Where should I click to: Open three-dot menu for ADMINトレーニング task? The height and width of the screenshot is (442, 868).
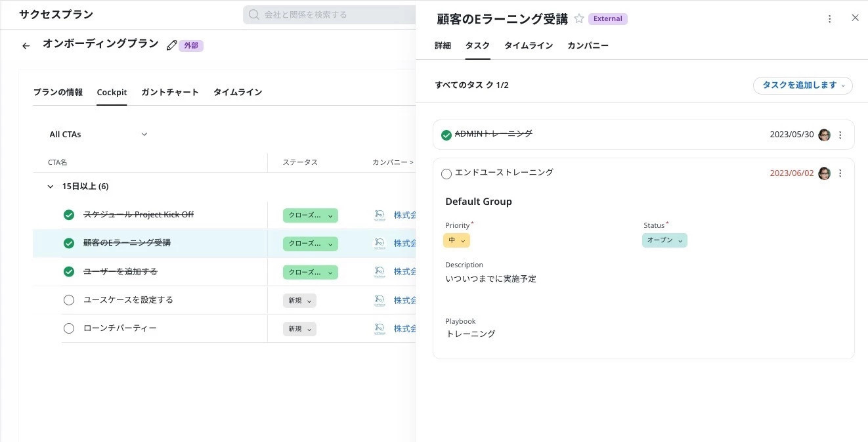click(840, 135)
